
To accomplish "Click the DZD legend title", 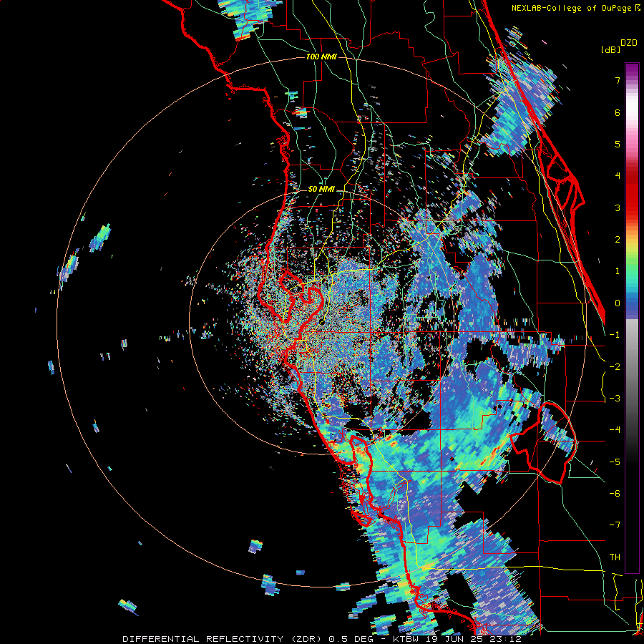I will tap(629, 43).
